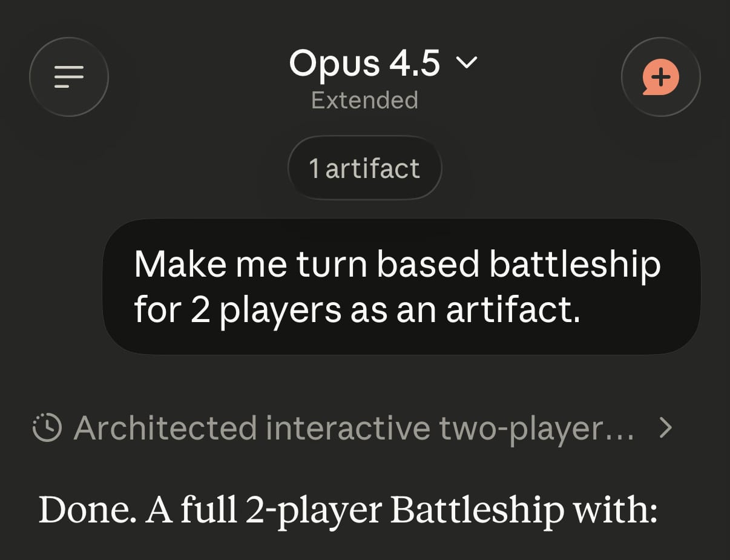
Task: Select the user message bubble
Action: [x=401, y=286]
